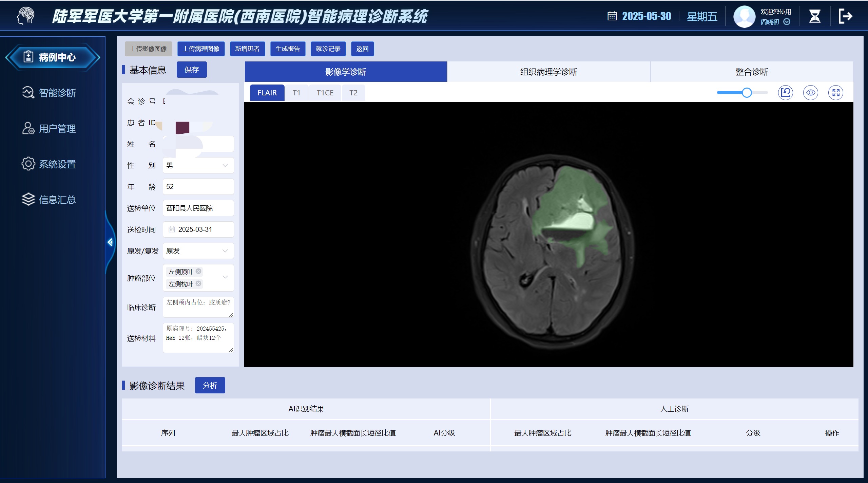Collapse the sidebar with arrow handle
The width and height of the screenshot is (868, 483).
[110, 242]
